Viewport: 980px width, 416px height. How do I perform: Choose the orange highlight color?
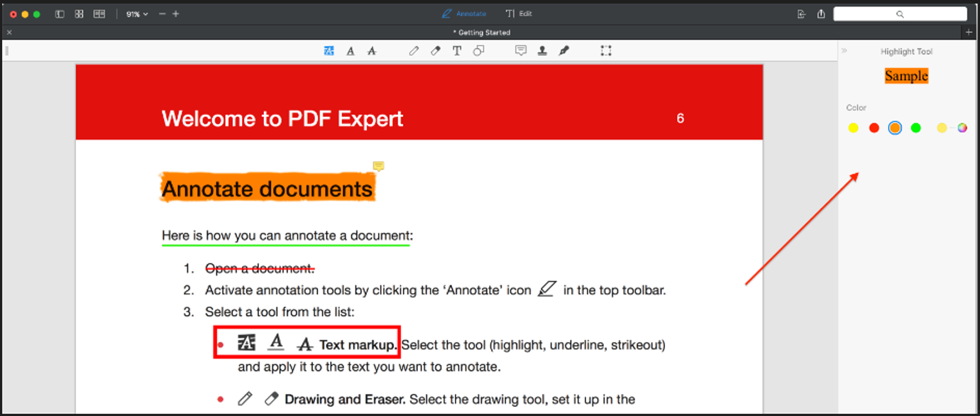tap(896, 128)
